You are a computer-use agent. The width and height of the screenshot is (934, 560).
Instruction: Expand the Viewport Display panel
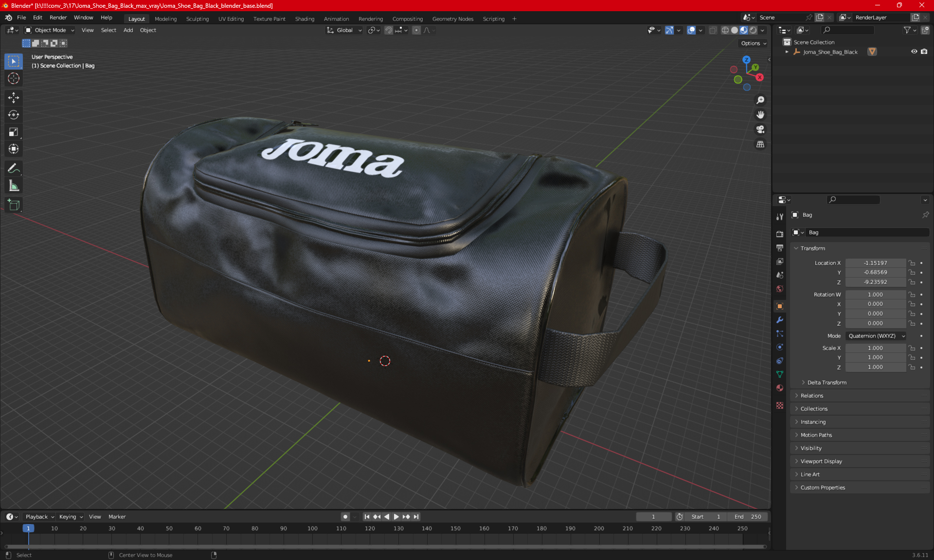[860, 461]
